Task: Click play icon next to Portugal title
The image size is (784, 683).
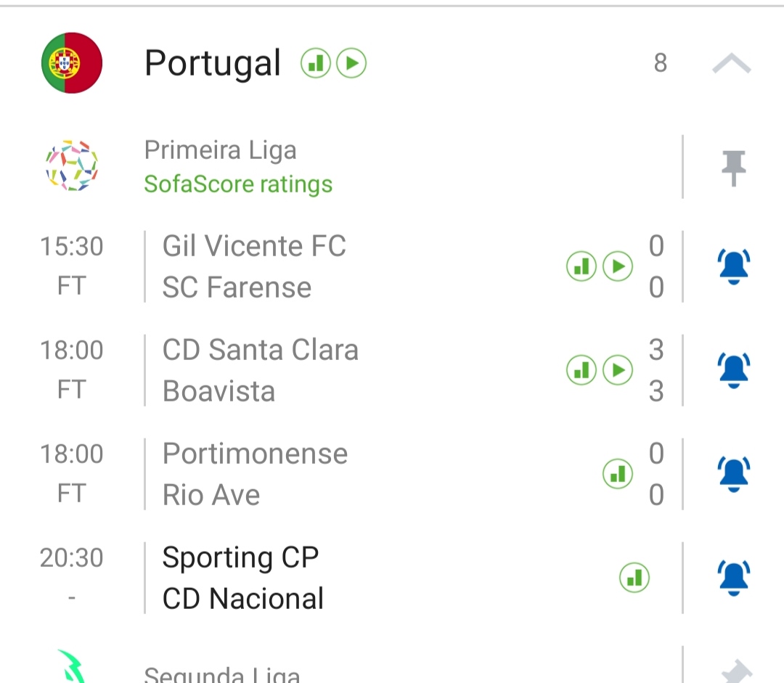Action: tap(351, 64)
